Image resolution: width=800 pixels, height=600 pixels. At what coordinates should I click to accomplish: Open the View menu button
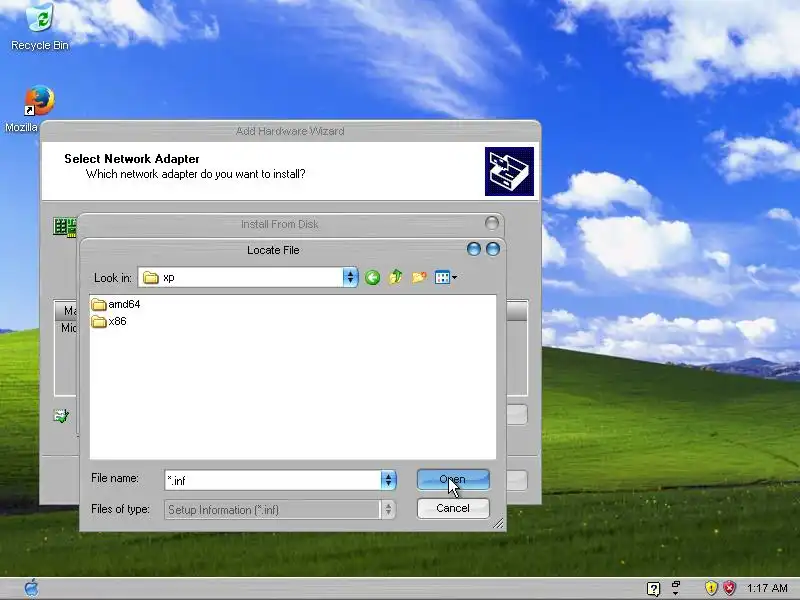click(445, 278)
